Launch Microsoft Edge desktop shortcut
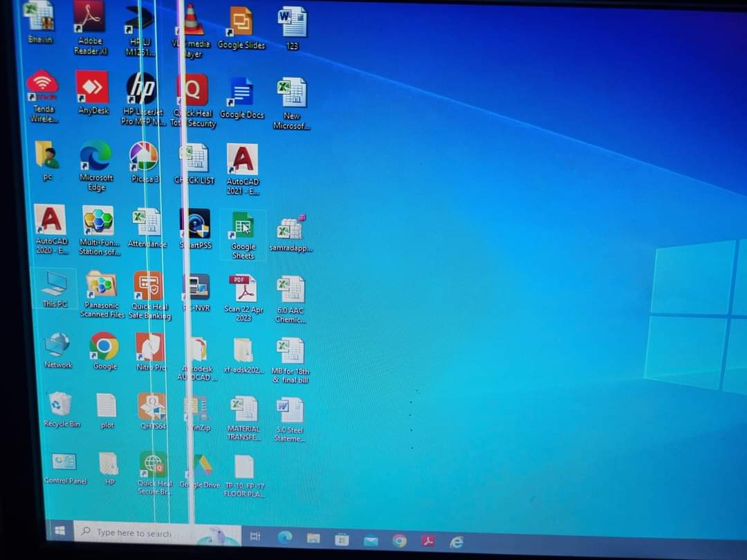The height and width of the screenshot is (560, 747). [x=95, y=166]
